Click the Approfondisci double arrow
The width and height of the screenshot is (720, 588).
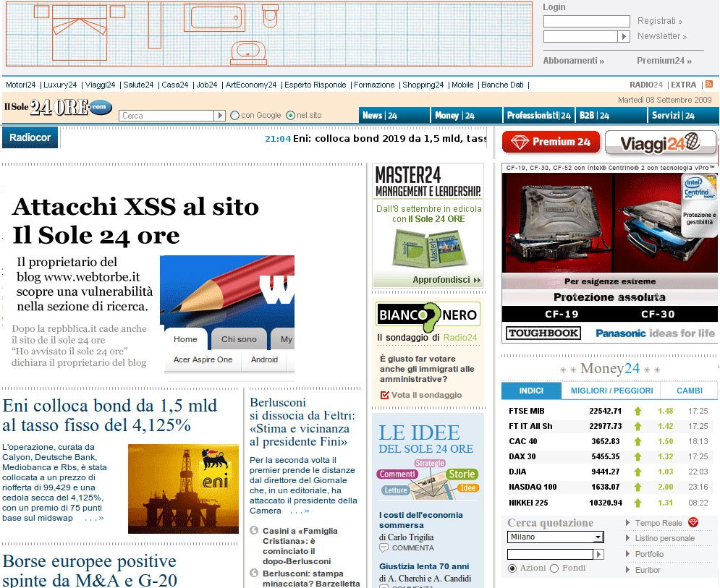477,280
